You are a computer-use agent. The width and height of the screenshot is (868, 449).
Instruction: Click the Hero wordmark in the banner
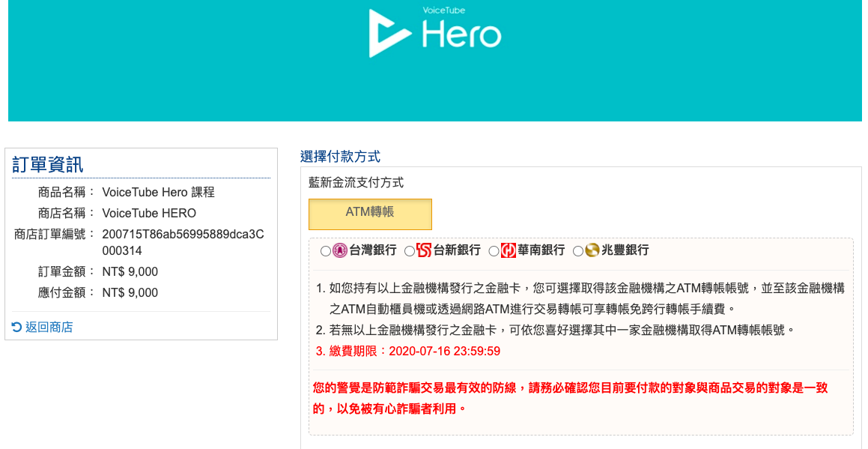(461, 34)
